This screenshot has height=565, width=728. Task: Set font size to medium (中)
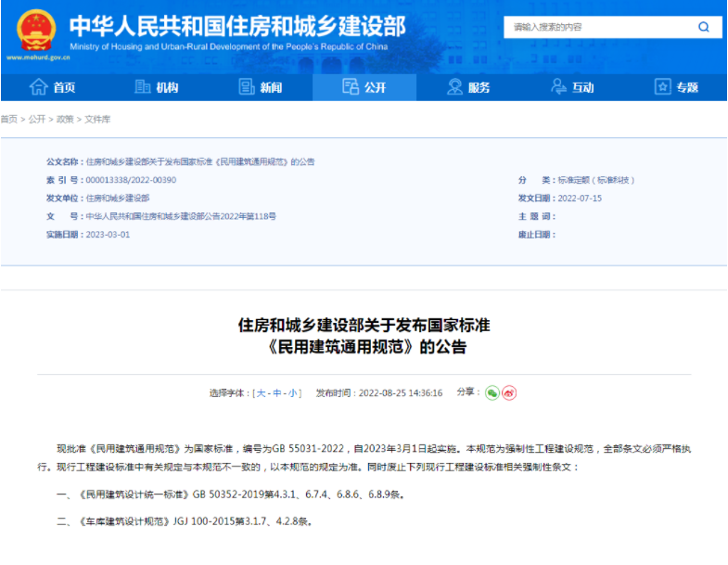point(276,393)
